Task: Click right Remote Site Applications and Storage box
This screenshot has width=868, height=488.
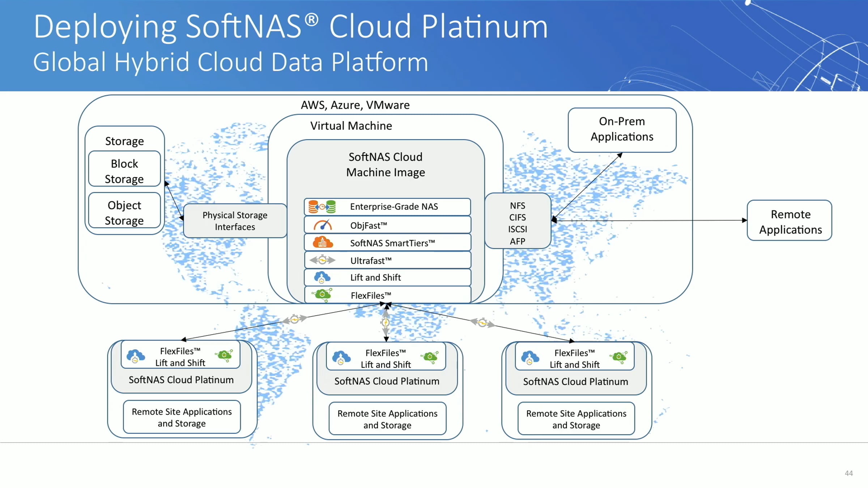Action: [576, 419]
